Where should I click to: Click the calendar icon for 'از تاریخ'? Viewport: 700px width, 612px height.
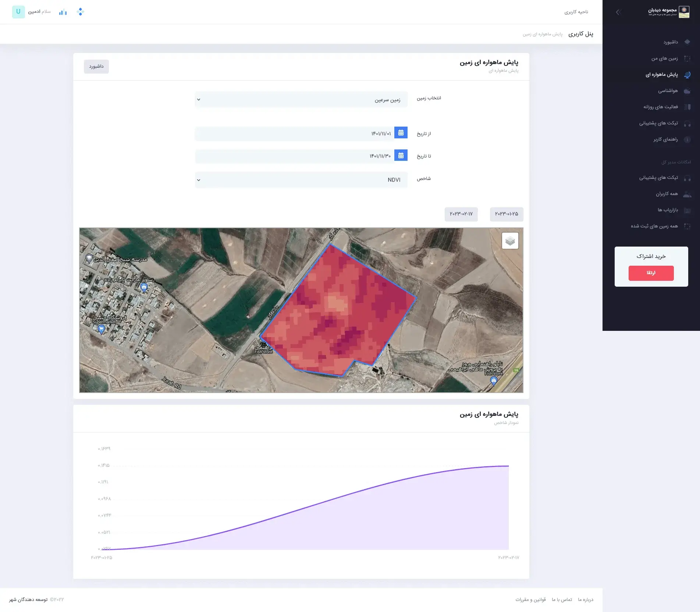(401, 133)
